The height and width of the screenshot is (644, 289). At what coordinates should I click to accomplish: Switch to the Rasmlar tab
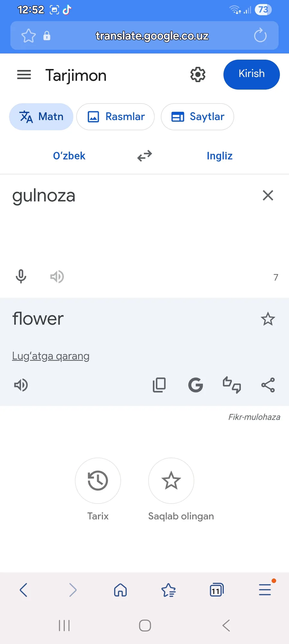(116, 117)
